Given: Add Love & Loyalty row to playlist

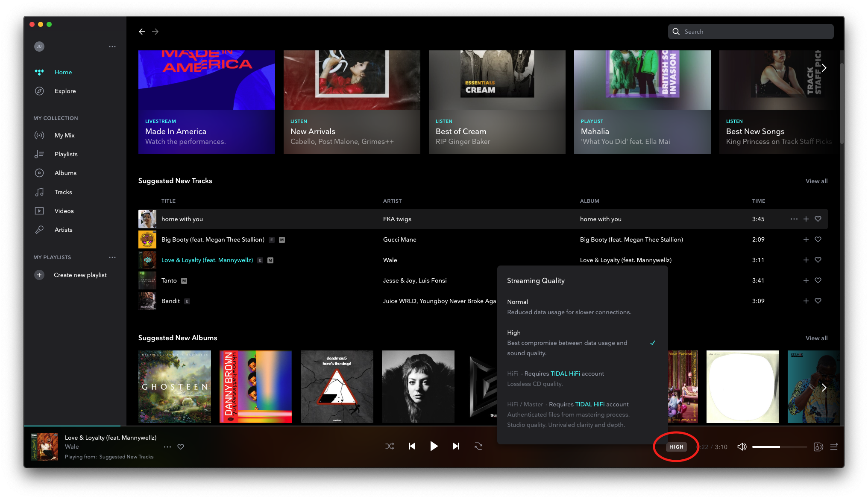Looking at the screenshot, I should point(806,260).
